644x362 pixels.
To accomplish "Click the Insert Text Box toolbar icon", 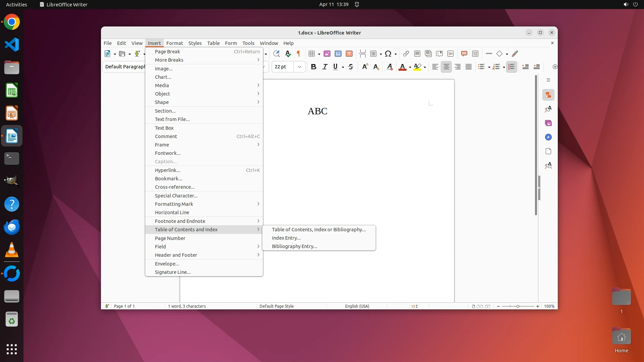I will coord(349,54).
